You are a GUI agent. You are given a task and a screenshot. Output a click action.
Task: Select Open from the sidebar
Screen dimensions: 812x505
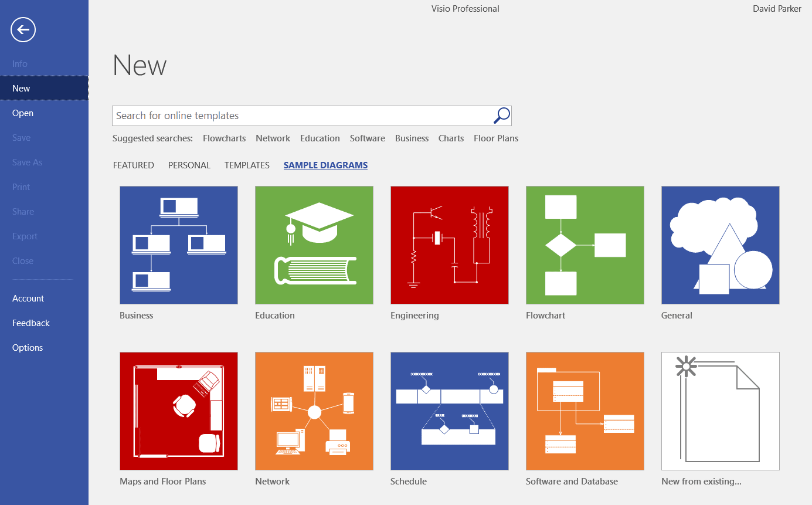pos(22,113)
